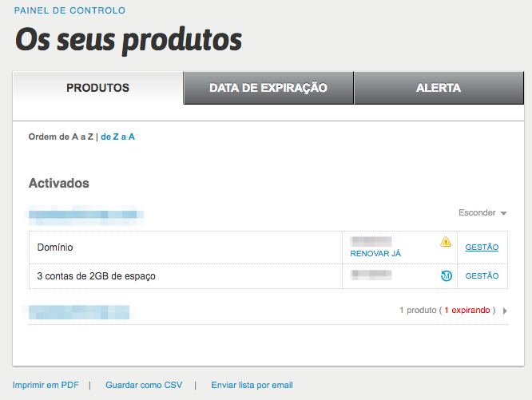The width and height of the screenshot is (532, 400).
Task: Open Gestão for the Domínio product
Action: coord(482,248)
